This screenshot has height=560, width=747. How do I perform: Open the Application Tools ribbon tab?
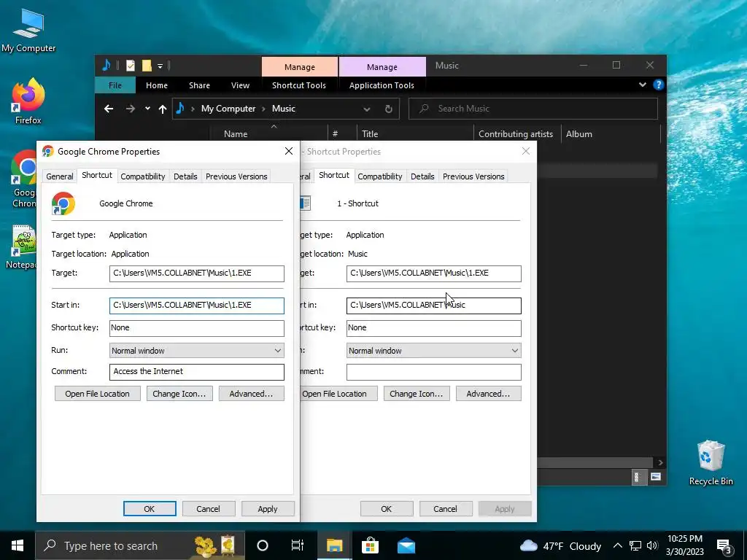(x=382, y=85)
